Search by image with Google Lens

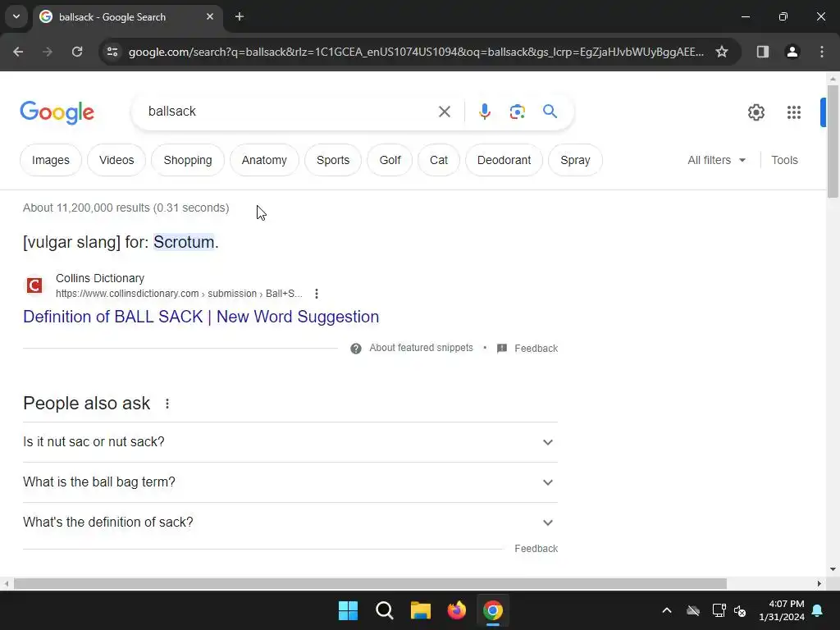coord(517,112)
